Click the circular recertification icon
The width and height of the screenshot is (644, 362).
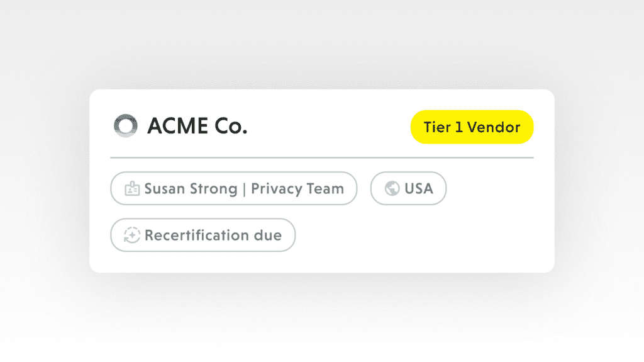pos(132,235)
